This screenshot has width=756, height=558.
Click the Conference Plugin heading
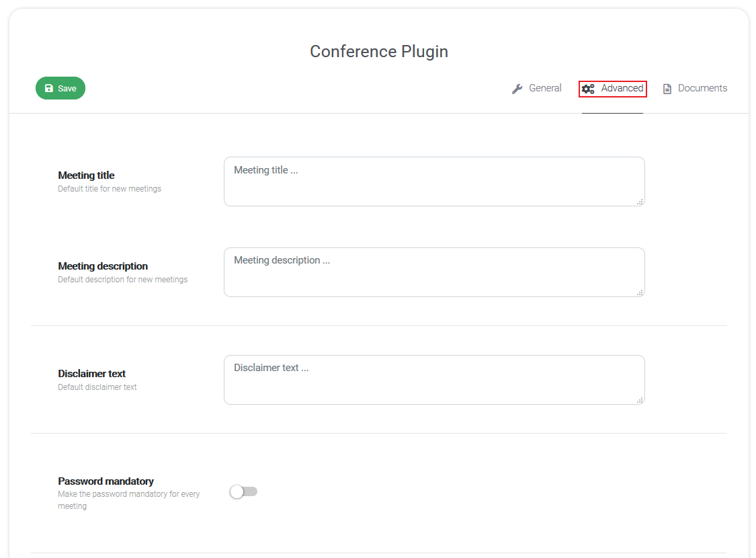[379, 51]
